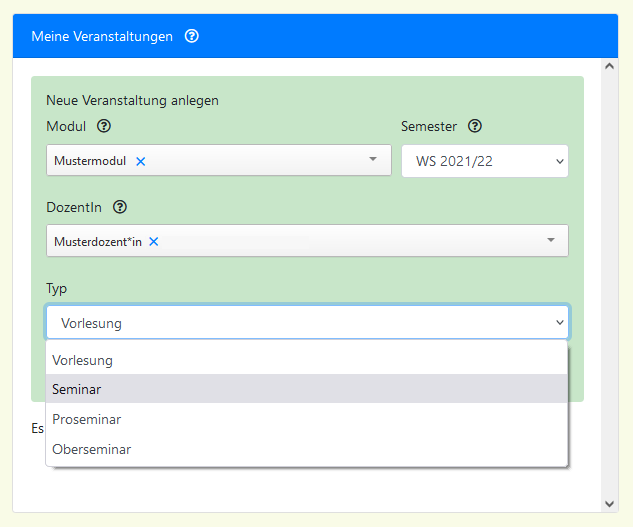633x527 pixels.
Task: Clear Musterdozent*in using the blue x
Action: tap(154, 241)
